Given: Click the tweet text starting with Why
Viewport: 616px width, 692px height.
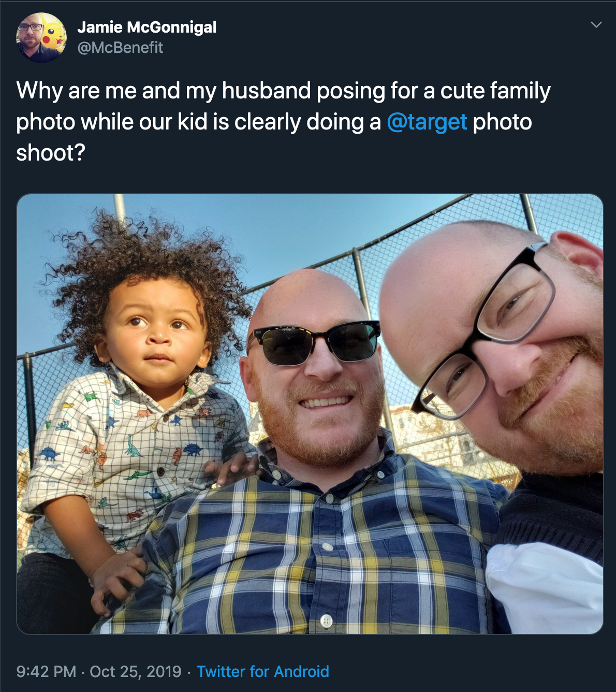Looking at the screenshot, I should [283, 122].
